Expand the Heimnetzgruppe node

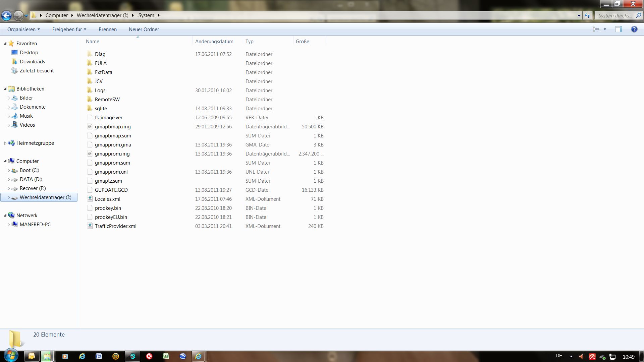click(x=5, y=143)
